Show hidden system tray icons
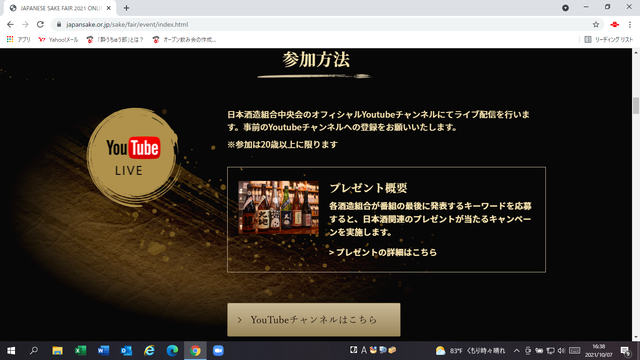This screenshot has width=640, height=360. click(516, 351)
